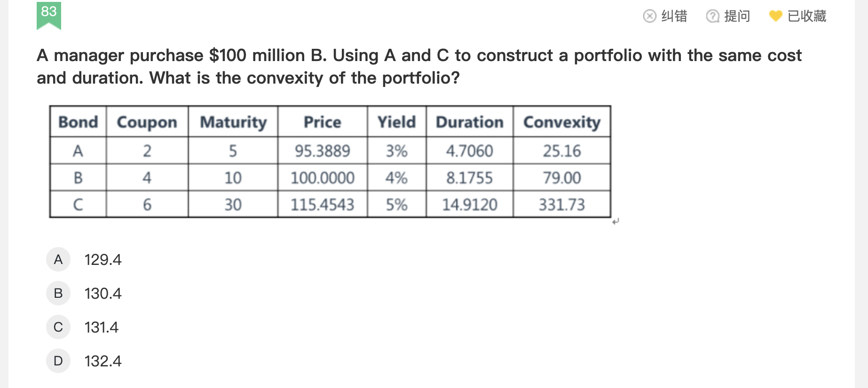Select the answer value 131.4
This screenshot has width=868, height=388.
[x=102, y=327]
